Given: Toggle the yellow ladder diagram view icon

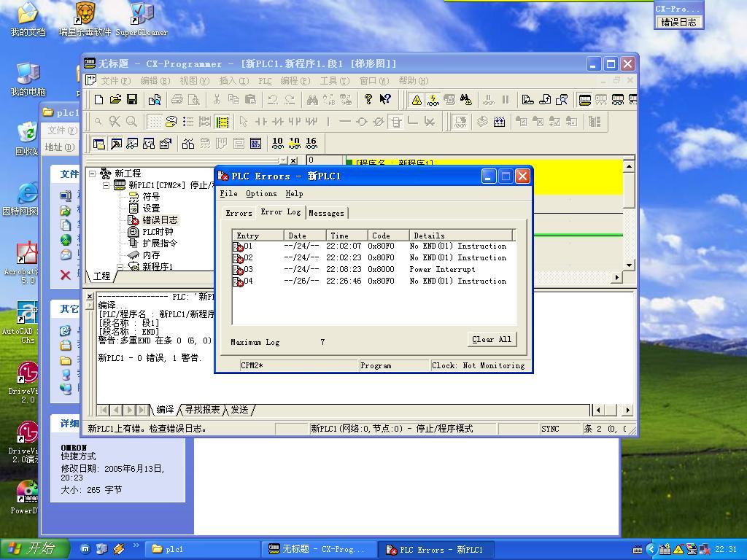Looking at the screenshot, I should (222, 122).
